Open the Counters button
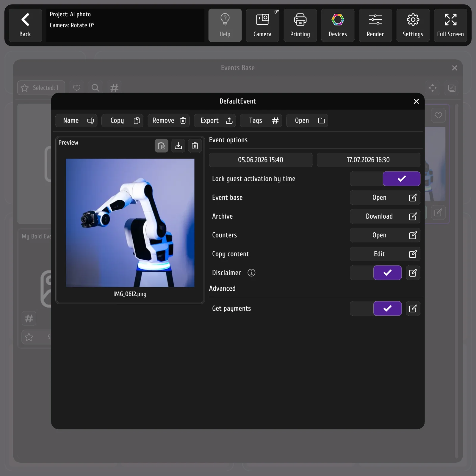Image resolution: width=476 pixels, height=476 pixels. click(385, 235)
